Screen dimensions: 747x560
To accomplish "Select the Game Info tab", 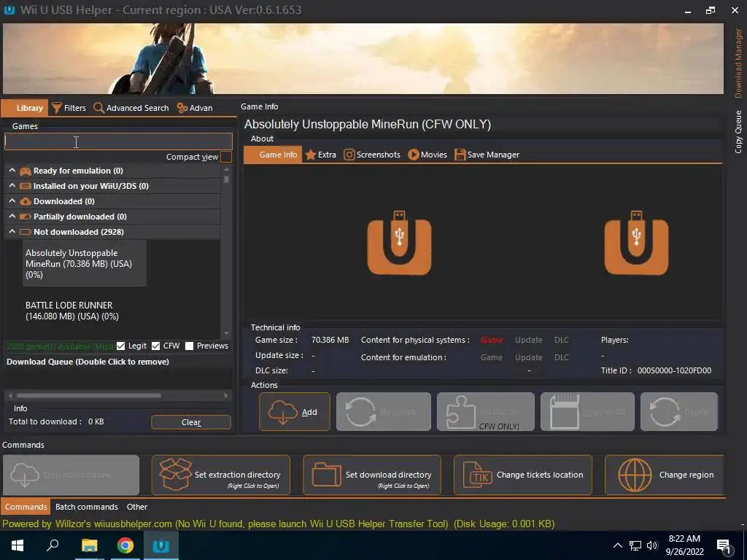I will [273, 155].
